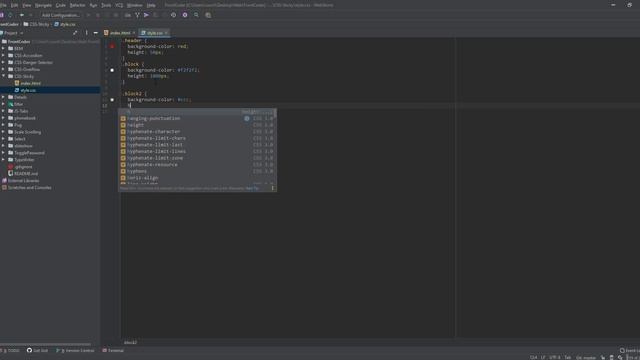Open the Help menu
640x360 pixels.
pos(151,5)
